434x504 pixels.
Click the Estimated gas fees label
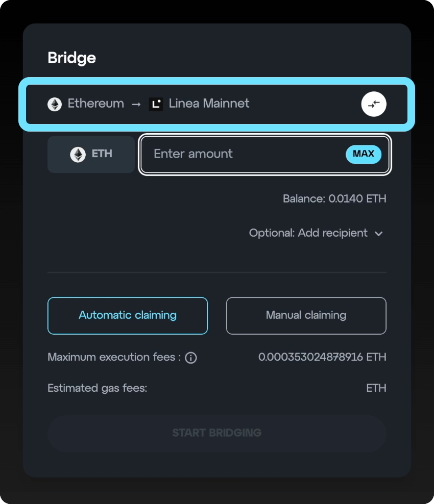98,388
